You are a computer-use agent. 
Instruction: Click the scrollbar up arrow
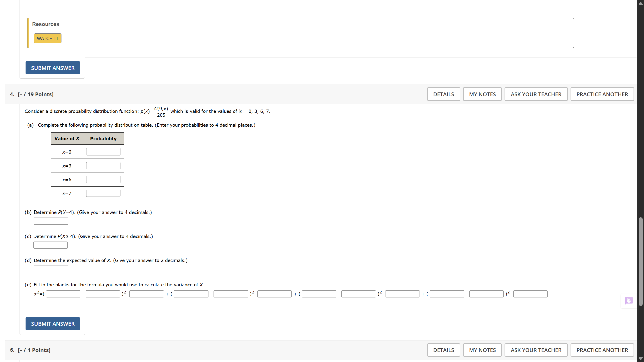(x=641, y=3)
